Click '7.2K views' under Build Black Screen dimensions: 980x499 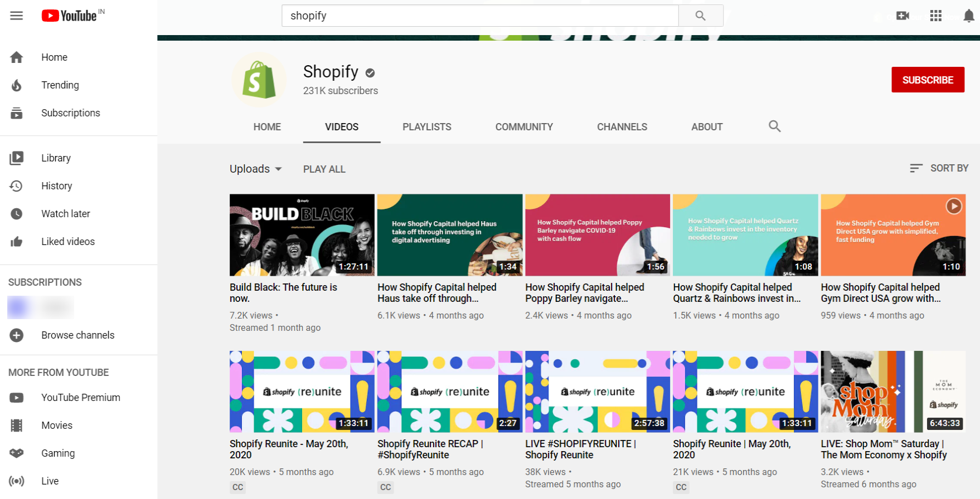pyautogui.click(x=251, y=316)
